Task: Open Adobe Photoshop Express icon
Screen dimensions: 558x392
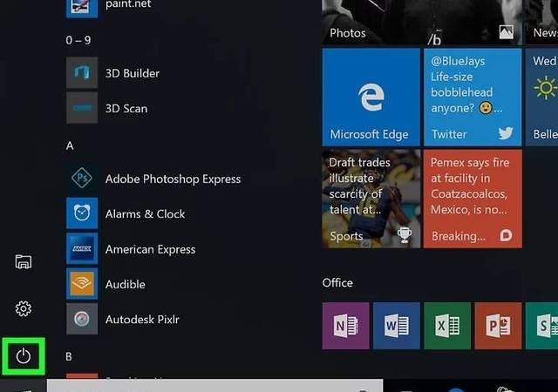Action: tap(82, 178)
